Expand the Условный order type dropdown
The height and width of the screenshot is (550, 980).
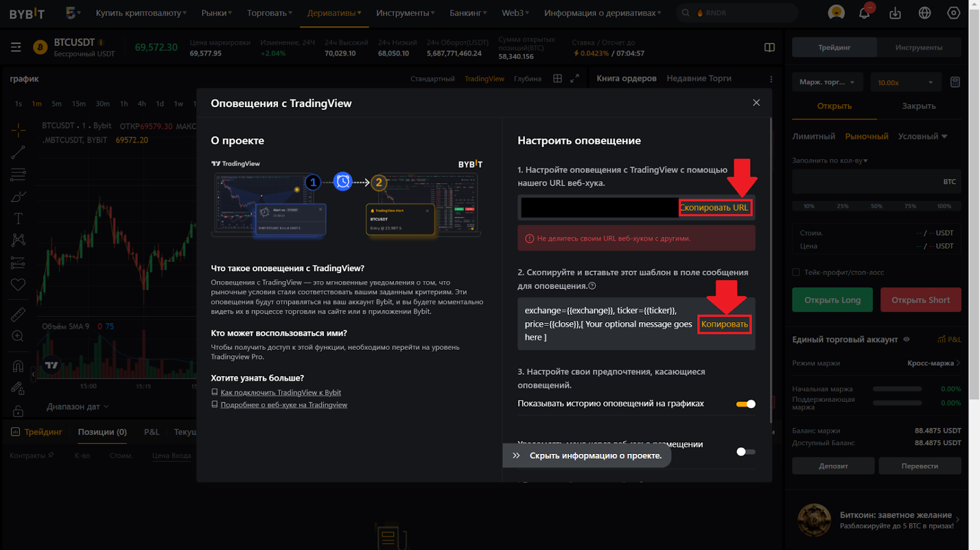922,137
